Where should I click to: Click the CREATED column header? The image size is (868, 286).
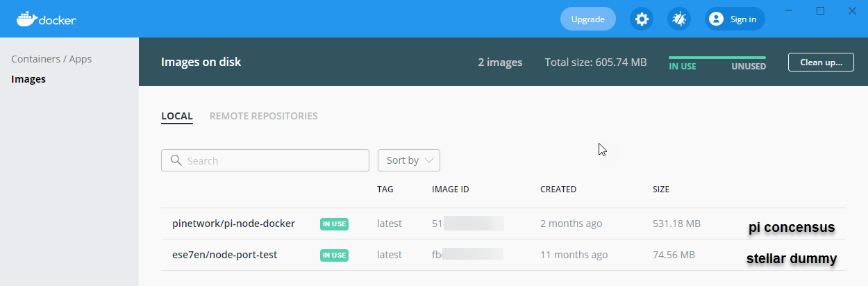click(x=558, y=189)
